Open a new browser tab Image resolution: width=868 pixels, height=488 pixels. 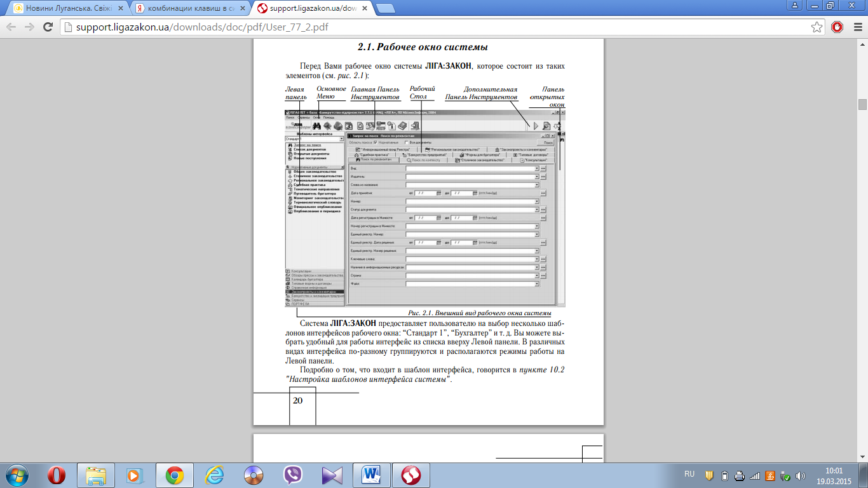[386, 9]
